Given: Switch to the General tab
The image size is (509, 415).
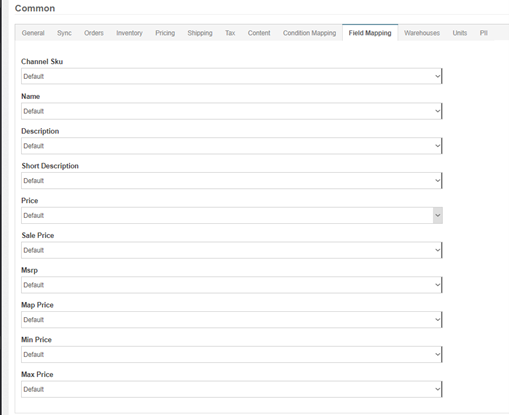Looking at the screenshot, I should coord(33,33).
